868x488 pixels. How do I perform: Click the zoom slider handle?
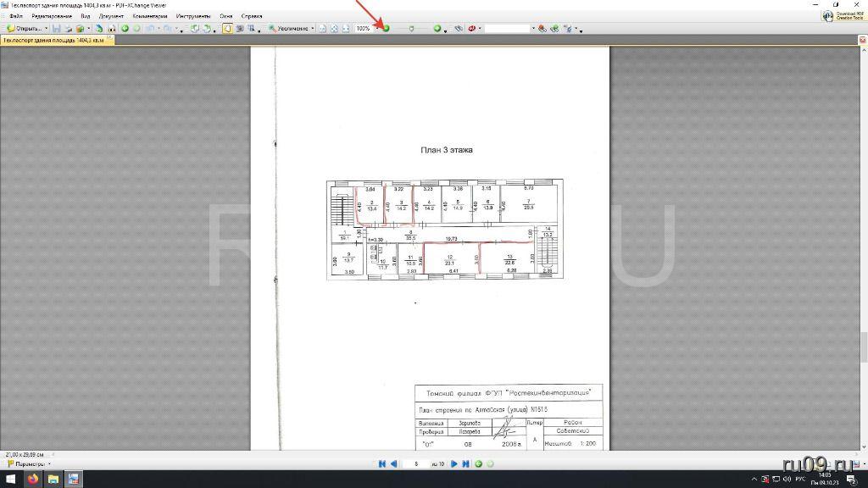point(411,28)
